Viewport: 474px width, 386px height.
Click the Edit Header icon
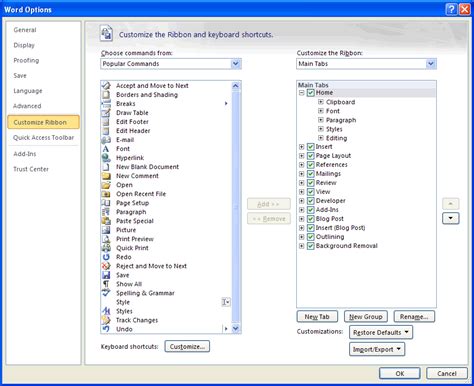[x=106, y=131]
